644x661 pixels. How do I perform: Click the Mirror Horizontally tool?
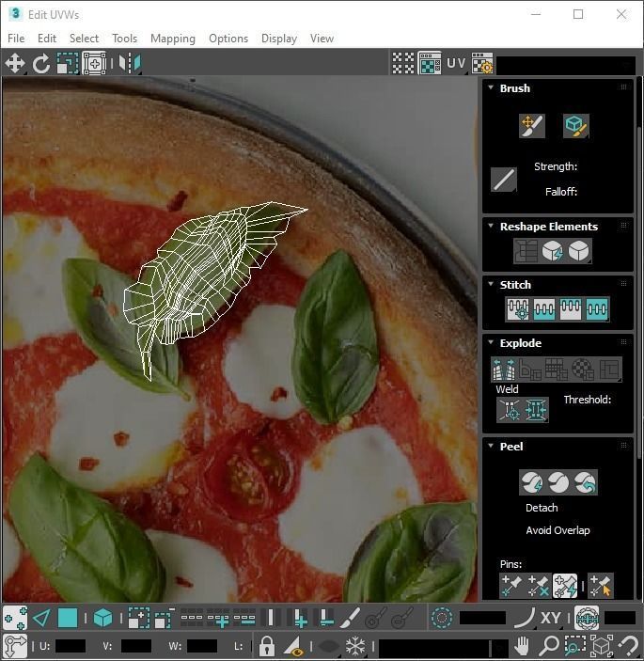(x=130, y=64)
